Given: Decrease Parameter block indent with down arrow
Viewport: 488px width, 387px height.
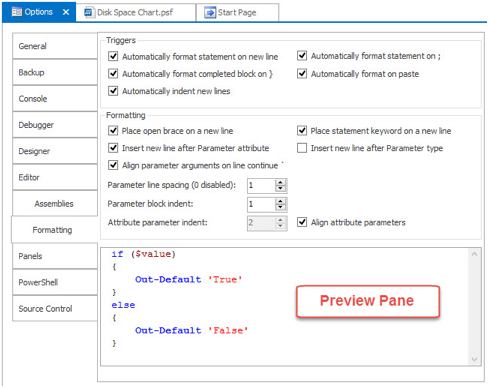Looking at the screenshot, I should point(281,208).
